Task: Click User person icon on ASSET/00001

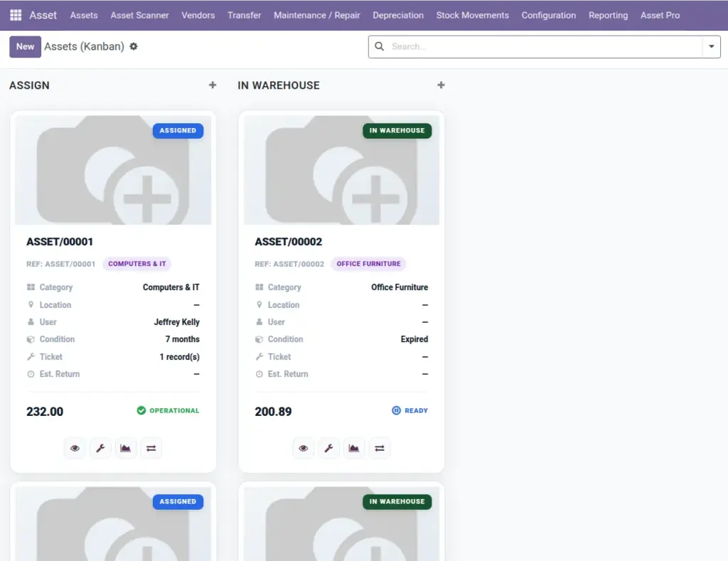Action: 31,322
